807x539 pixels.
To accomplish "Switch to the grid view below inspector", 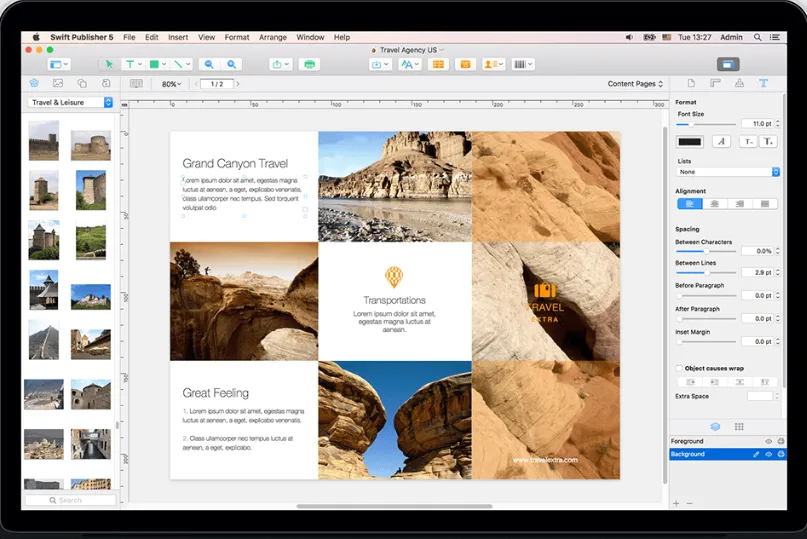I will click(x=739, y=427).
